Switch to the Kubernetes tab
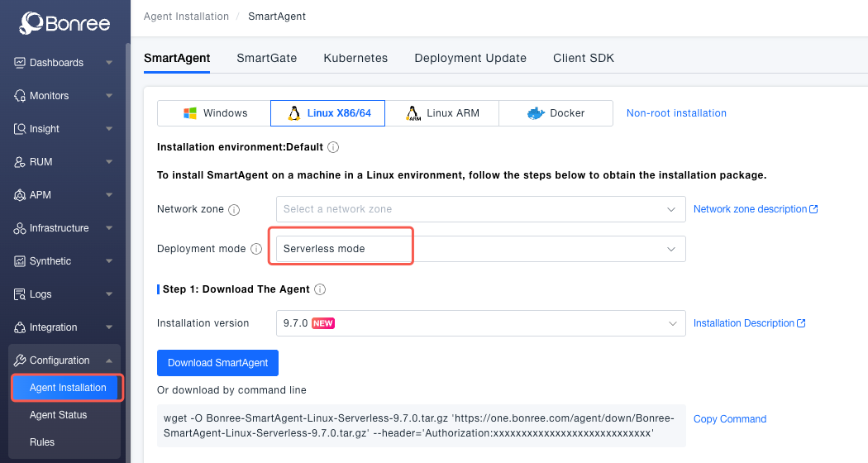The width and height of the screenshot is (868, 463). pos(355,58)
